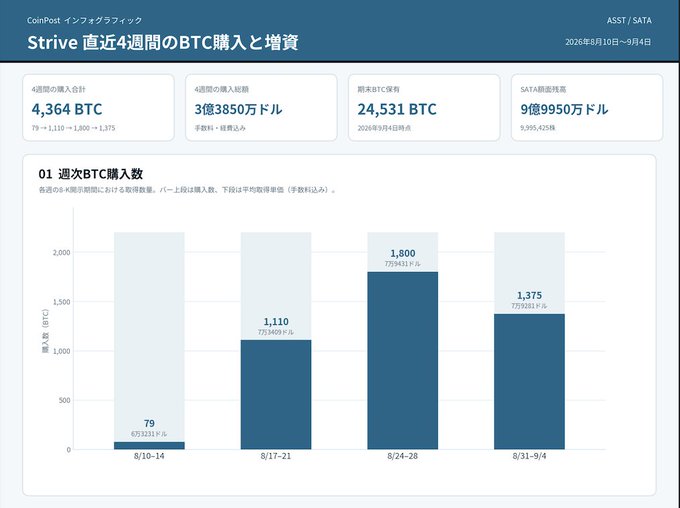
Task: Click the '1,110' bar value label
Action: tap(276, 322)
